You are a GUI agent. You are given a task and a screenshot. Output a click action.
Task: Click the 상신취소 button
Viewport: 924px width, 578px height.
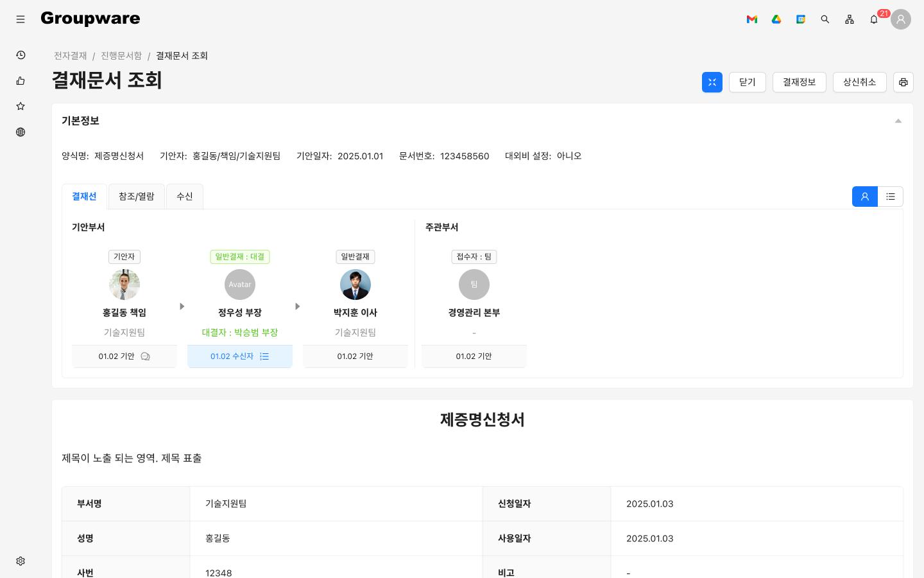coord(860,82)
